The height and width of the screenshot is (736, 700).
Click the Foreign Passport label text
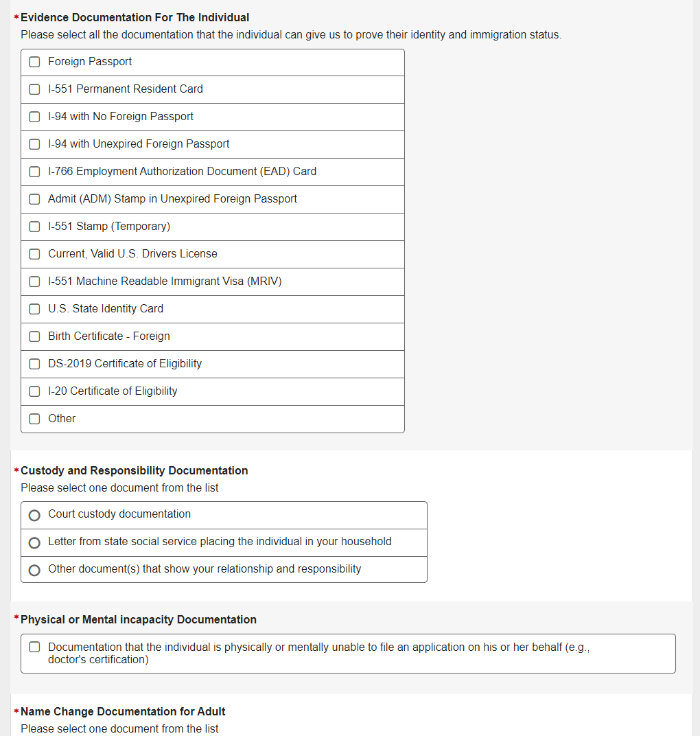click(x=90, y=62)
